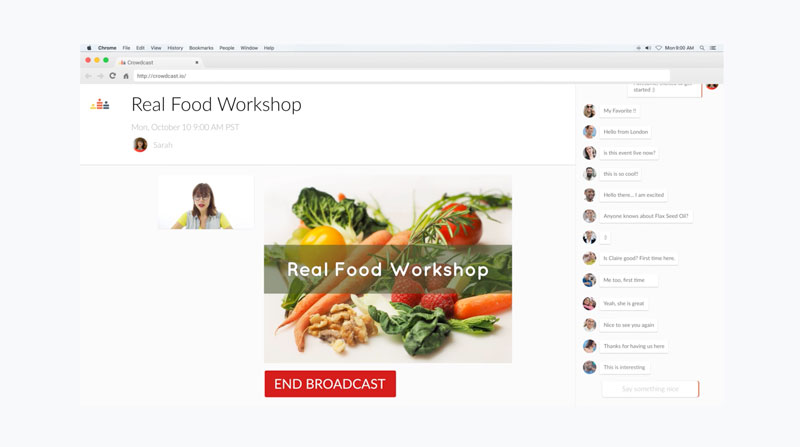Click the menu bar clock 'Mon 9:00 AM'
Screen dimensions: 800x447
679,48
